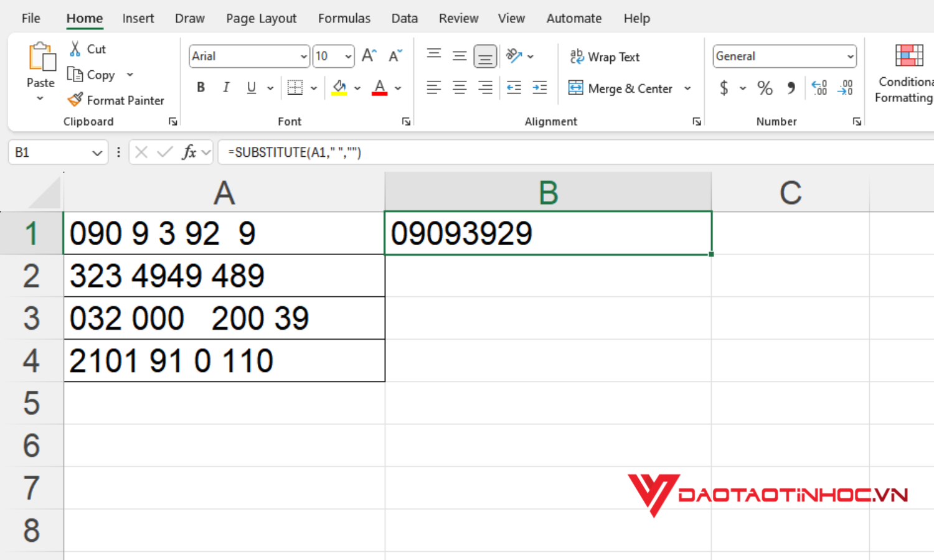The width and height of the screenshot is (934, 560).
Task: Open Clipboard group dialog launcher
Action: coord(172,122)
